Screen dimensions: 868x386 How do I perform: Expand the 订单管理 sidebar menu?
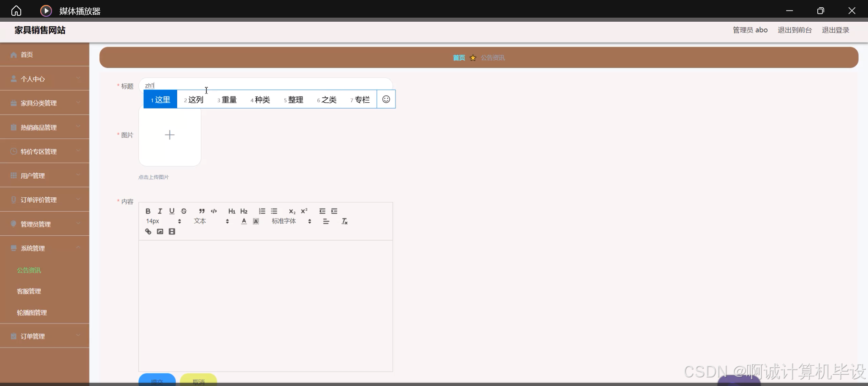(44, 336)
